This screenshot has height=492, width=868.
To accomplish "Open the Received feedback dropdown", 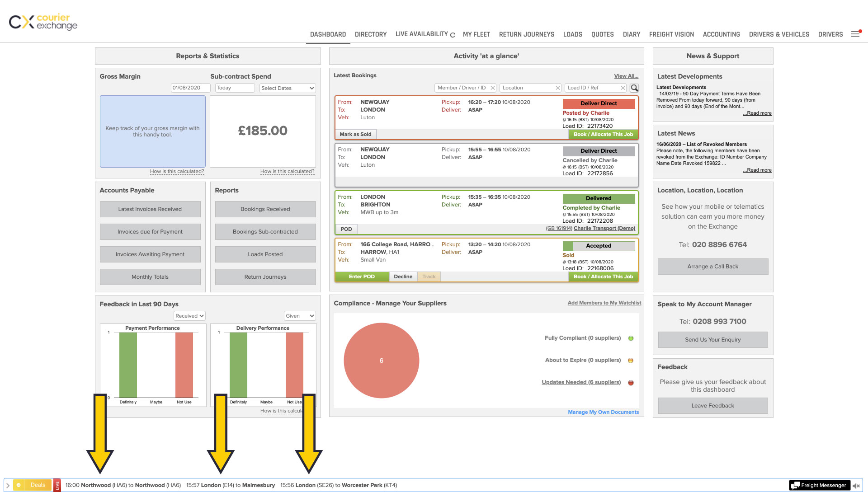I will click(x=189, y=316).
